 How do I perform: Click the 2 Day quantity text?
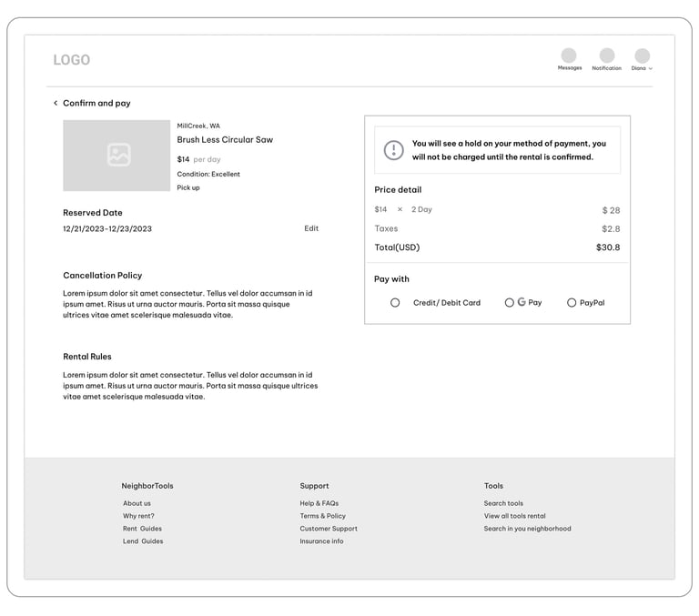421,209
